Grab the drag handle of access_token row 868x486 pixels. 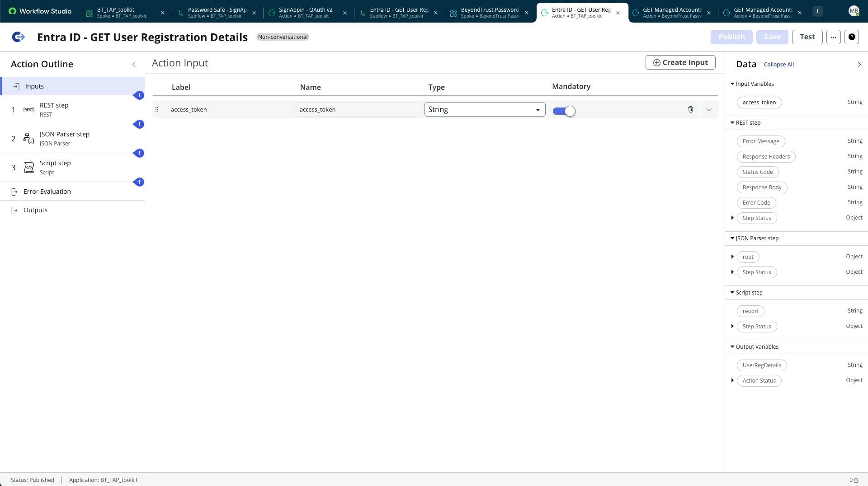click(x=157, y=109)
